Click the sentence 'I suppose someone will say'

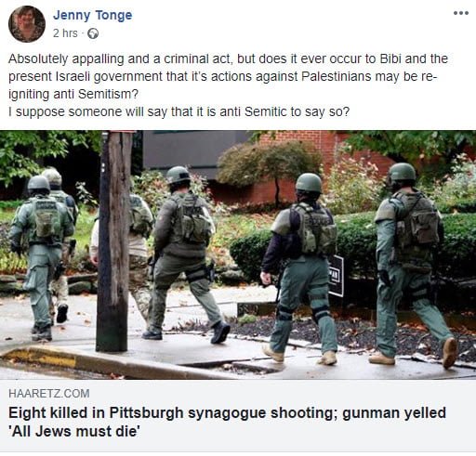coord(178,111)
